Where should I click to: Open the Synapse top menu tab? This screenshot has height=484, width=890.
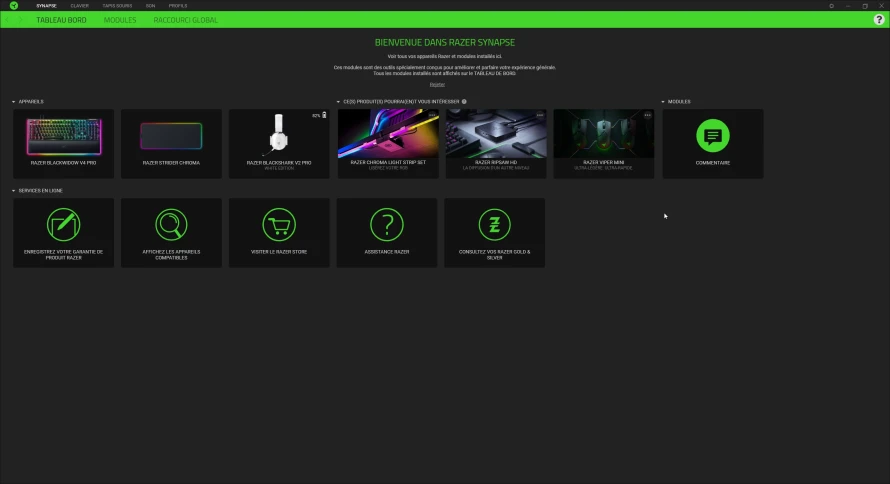(x=47, y=6)
